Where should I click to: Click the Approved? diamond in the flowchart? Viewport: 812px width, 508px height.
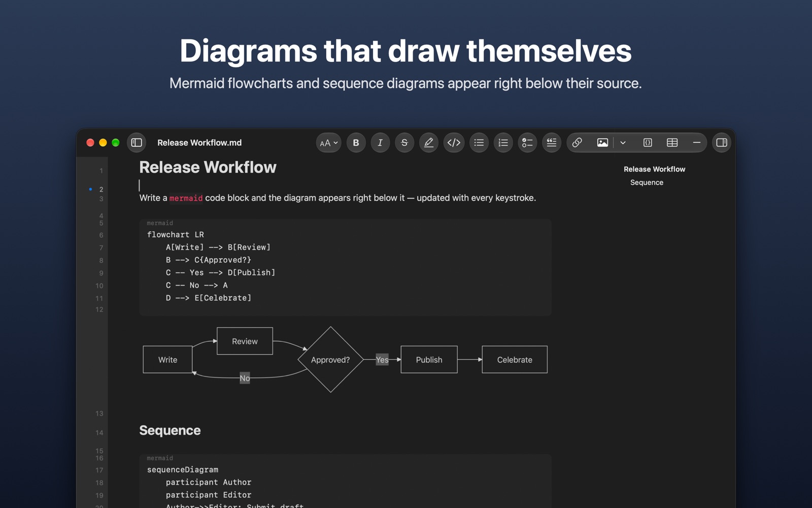(x=330, y=360)
